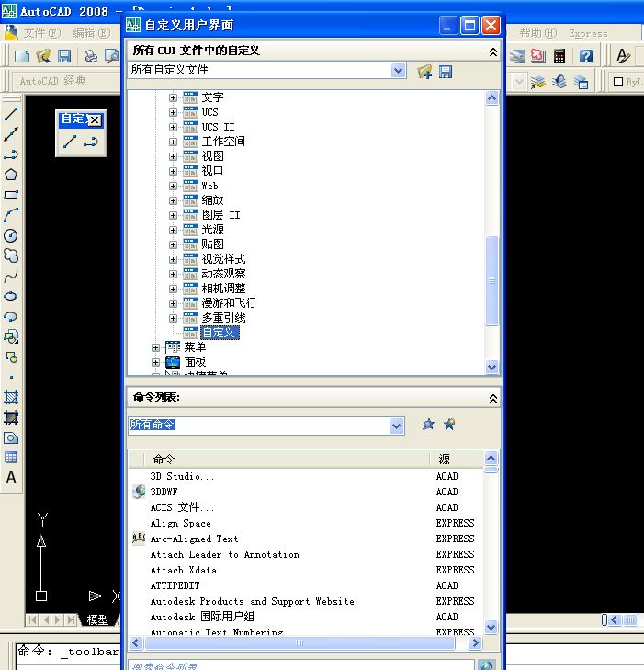The width and height of the screenshot is (644, 670).
Task: Click the 源 column header
Action: pyautogui.click(x=456, y=459)
